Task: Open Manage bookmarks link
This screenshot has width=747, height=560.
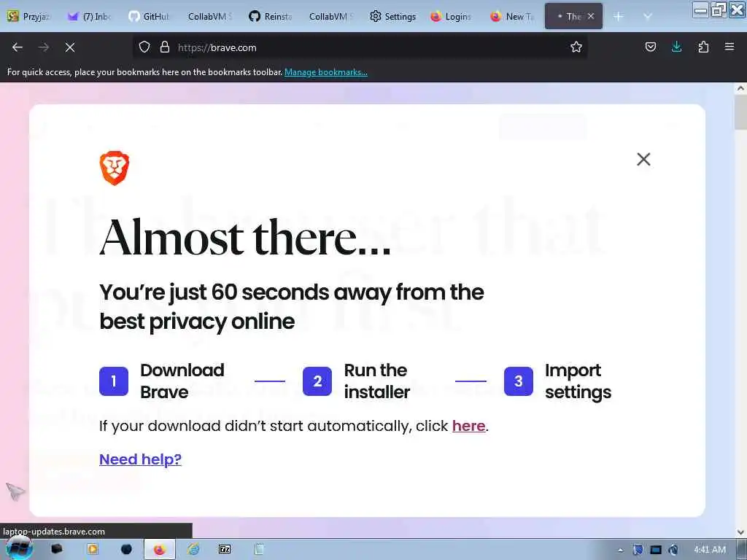Action: pyautogui.click(x=326, y=72)
